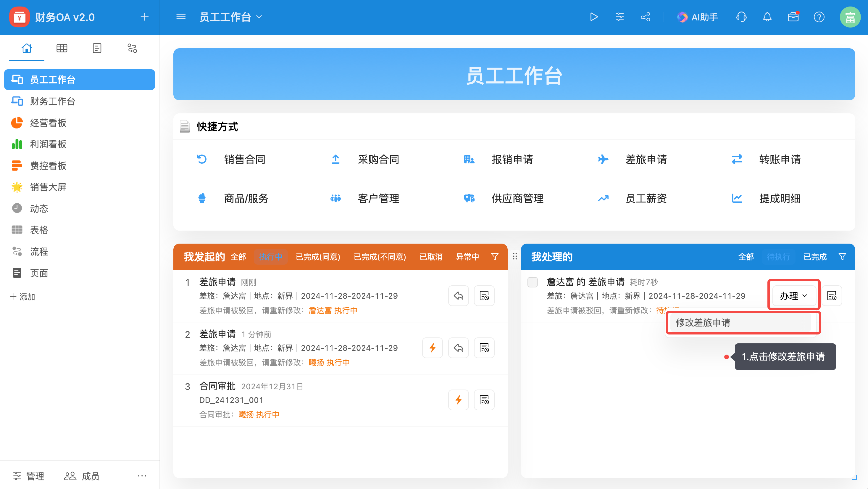Image resolution: width=868 pixels, height=489 pixels.
Task: Click the 商品/服务 shortcut icon
Action: coord(202,198)
